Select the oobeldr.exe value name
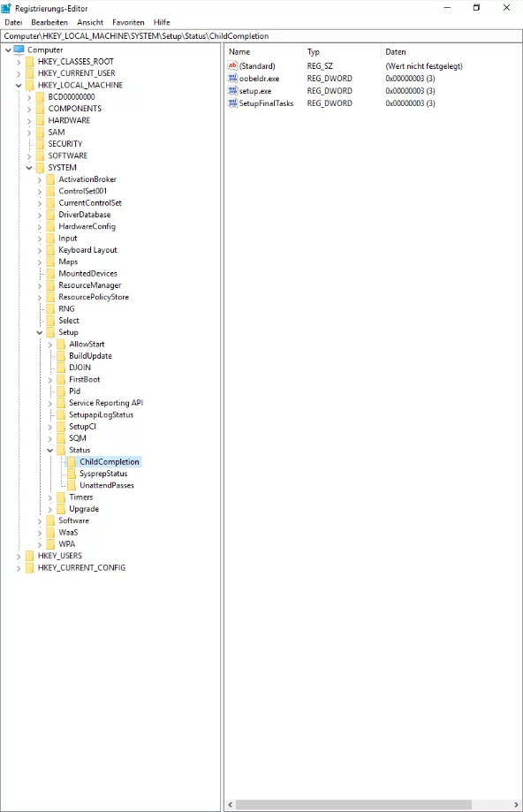This screenshot has width=523, height=812. tap(259, 79)
